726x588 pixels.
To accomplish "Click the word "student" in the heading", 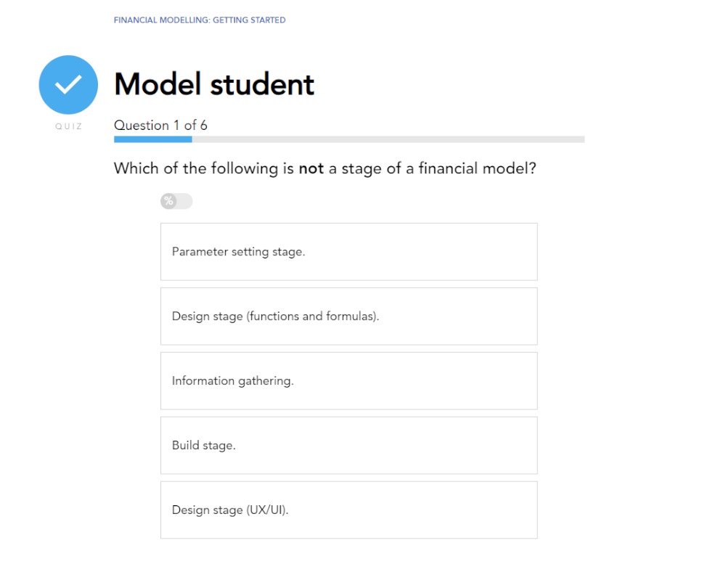I will coord(262,85).
